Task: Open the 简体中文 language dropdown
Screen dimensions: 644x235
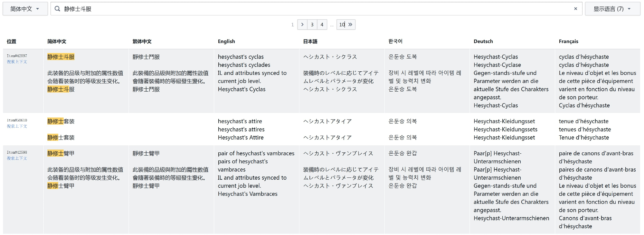Action: coord(25,9)
